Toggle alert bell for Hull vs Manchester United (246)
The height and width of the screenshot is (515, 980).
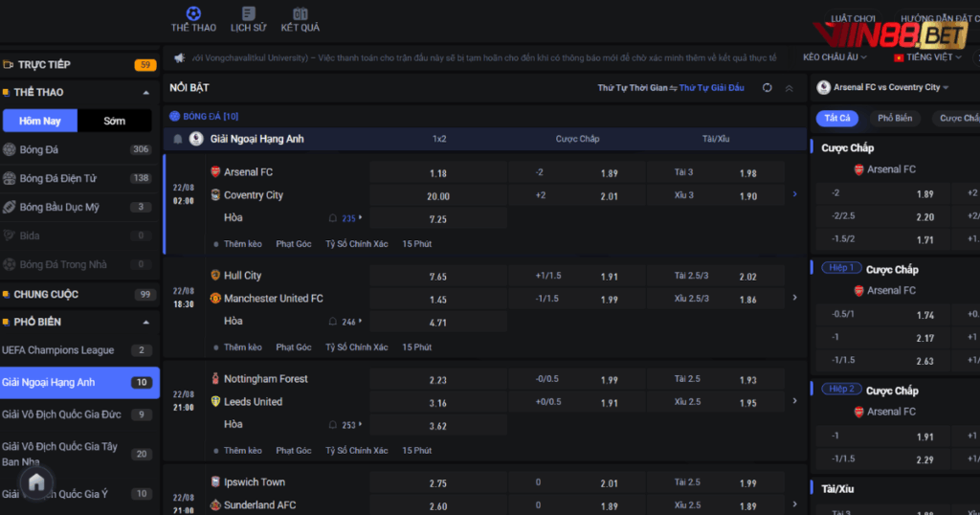pos(333,322)
